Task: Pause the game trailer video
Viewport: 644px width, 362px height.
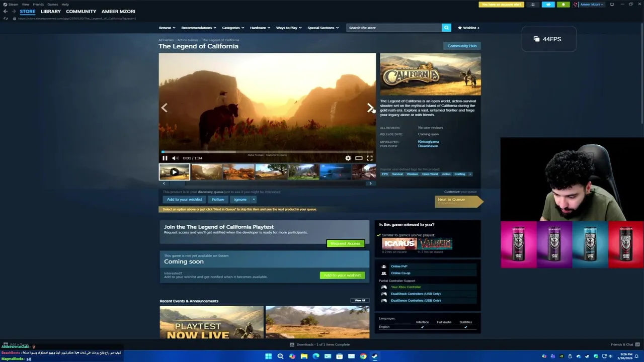Action: coord(165,158)
